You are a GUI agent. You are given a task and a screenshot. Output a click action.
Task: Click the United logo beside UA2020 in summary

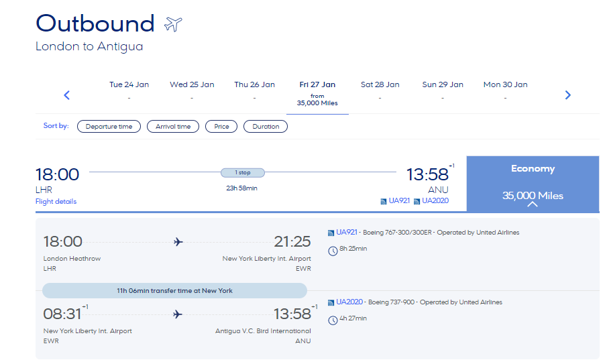click(x=417, y=201)
